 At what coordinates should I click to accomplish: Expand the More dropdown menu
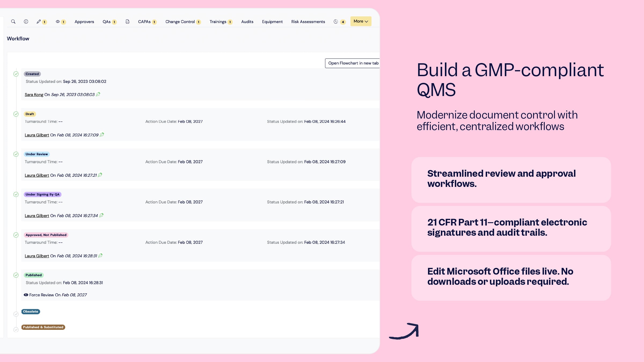point(361,21)
